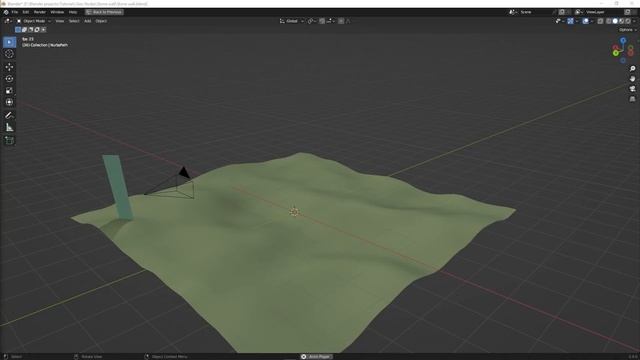Switch to material preview shading
This screenshot has height=360, width=640.
pyautogui.click(x=622, y=21)
